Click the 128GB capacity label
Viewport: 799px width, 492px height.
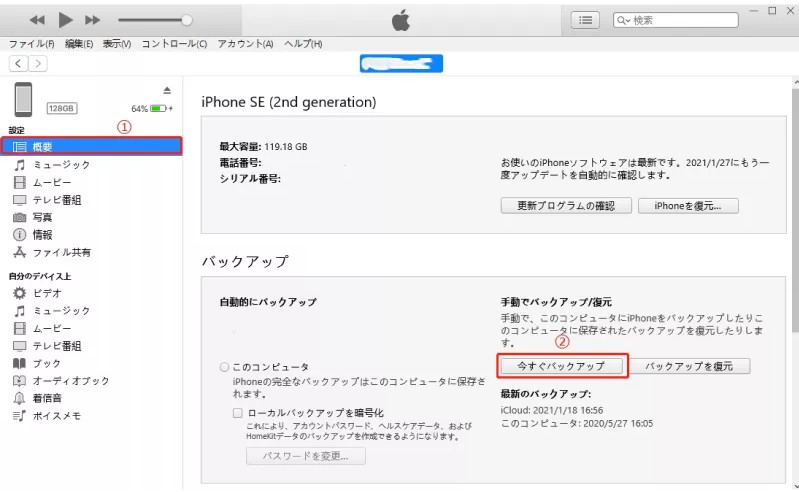(x=62, y=108)
